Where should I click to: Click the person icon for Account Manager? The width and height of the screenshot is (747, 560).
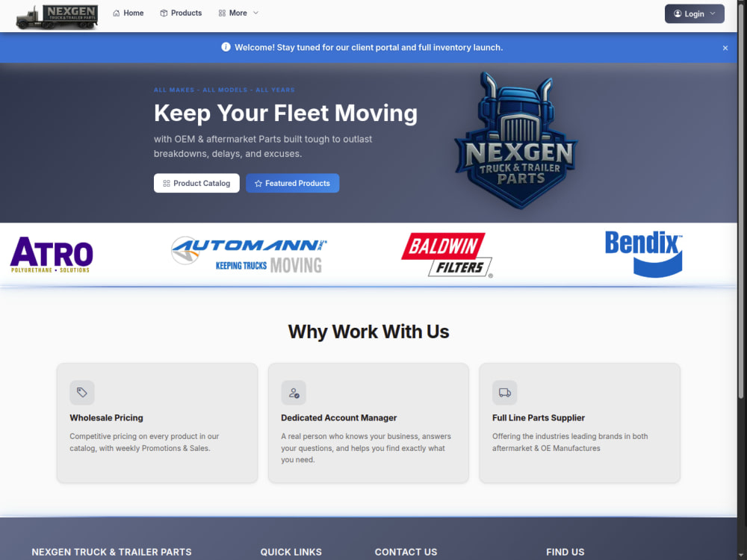tap(294, 393)
